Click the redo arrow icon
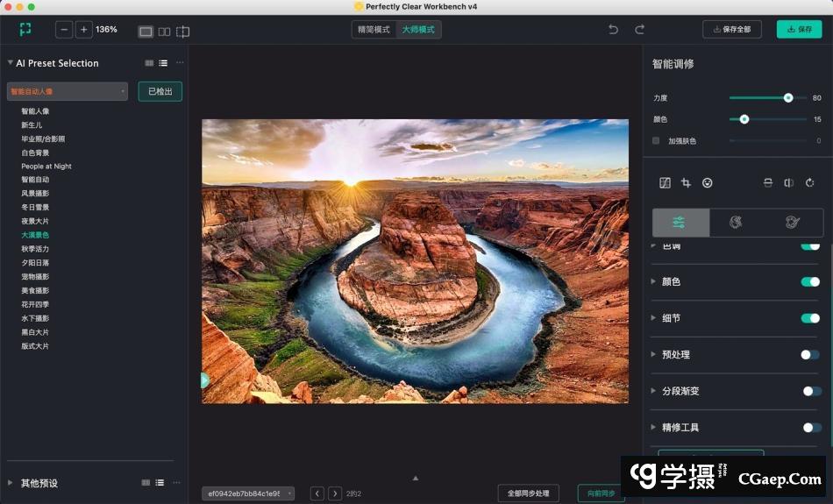The height and width of the screenshot is (504, 833). (639, 29)
